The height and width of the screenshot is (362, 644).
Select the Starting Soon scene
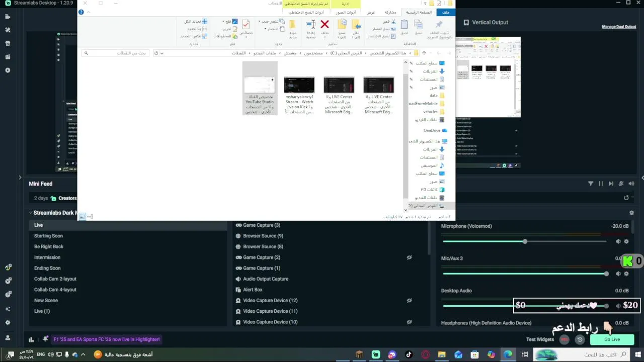point(128,236)
